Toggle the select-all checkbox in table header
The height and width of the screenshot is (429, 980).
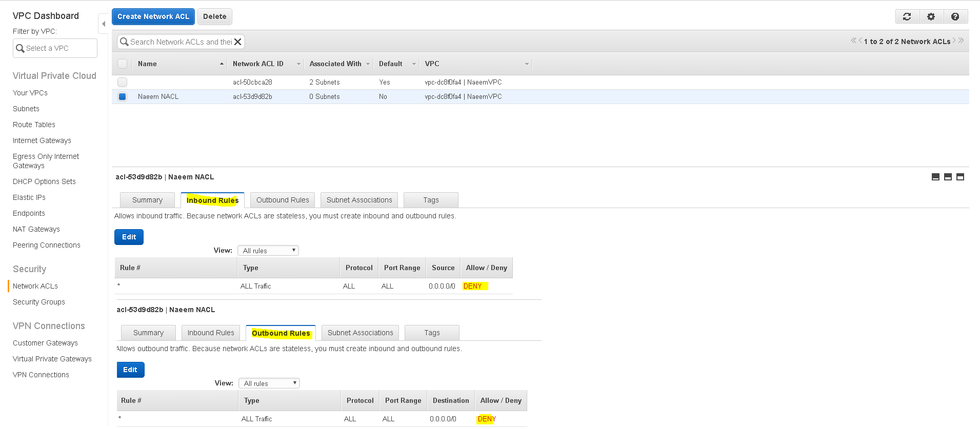coord(123,64)
